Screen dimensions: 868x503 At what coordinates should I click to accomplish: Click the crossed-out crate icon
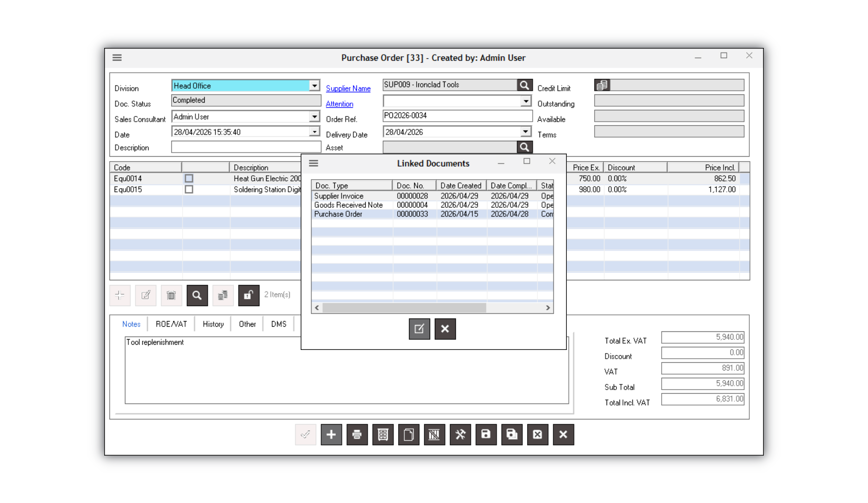click(x=434, y=434)
